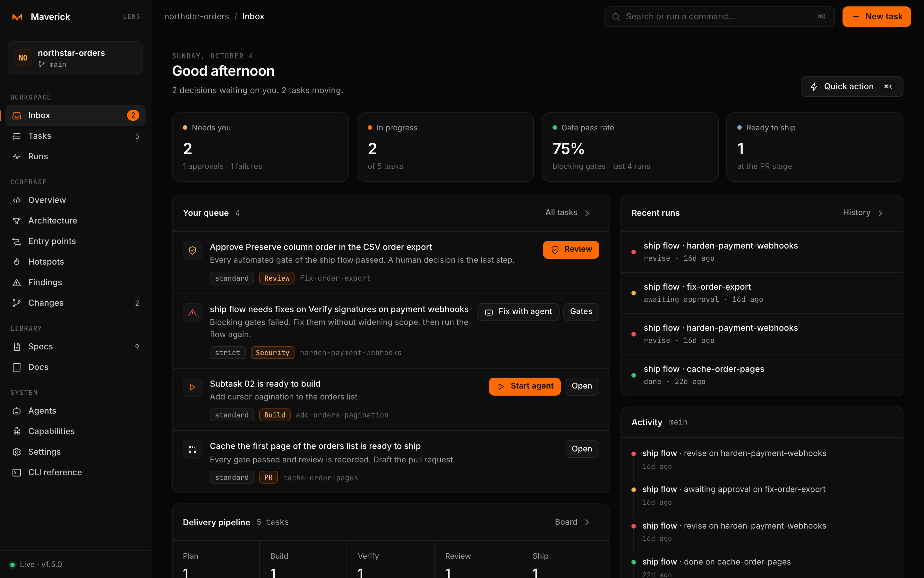Go to Runs in the sidebar
This screenshot has width=924, height=578.
[75, 157]
